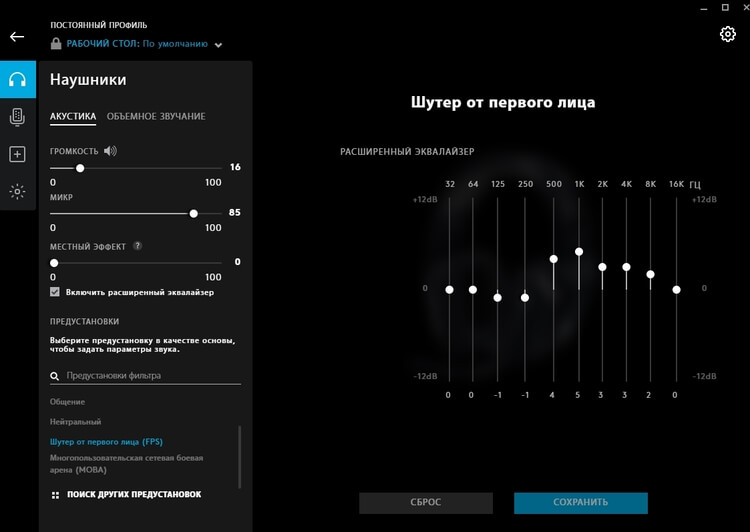750x532 pixels.
Task: Minimize the window
Action: click(704, 8)
